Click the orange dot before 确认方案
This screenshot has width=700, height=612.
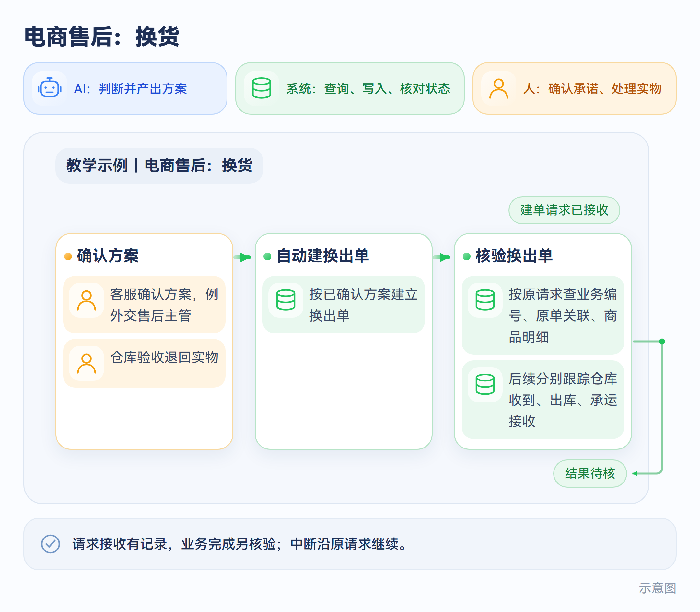[68, 256]
